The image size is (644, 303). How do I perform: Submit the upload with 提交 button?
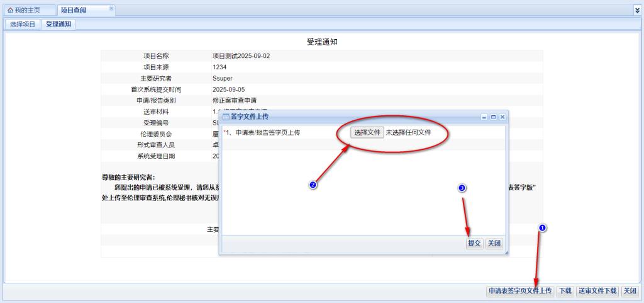click(474, 244)
